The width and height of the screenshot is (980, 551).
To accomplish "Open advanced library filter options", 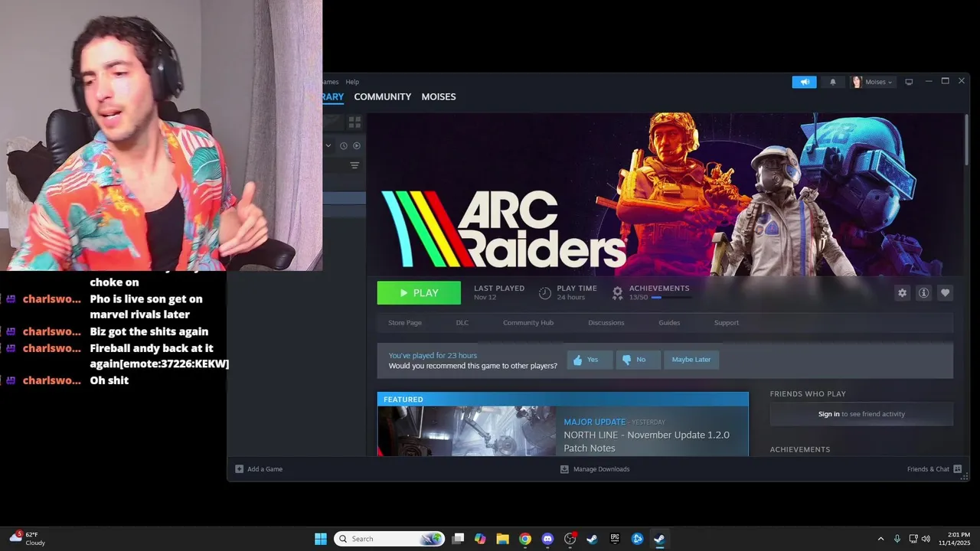I will pyautogui.click(x=354, y=165).
